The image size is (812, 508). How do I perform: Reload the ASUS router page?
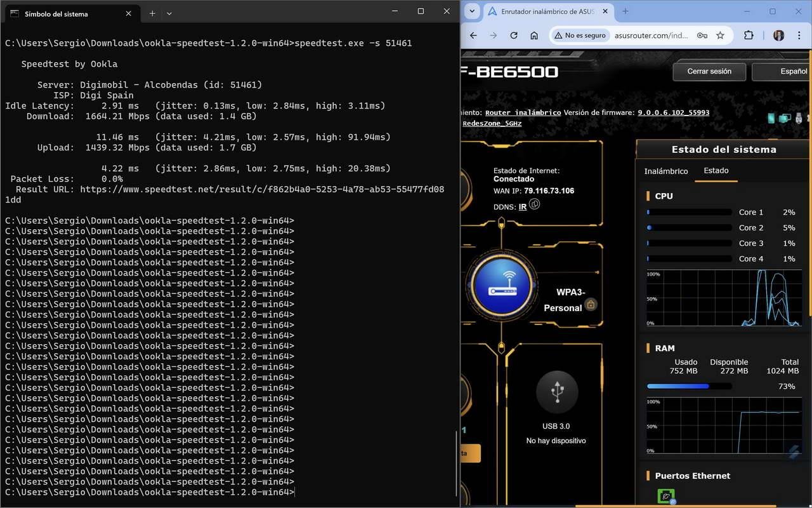coord(514,36)
